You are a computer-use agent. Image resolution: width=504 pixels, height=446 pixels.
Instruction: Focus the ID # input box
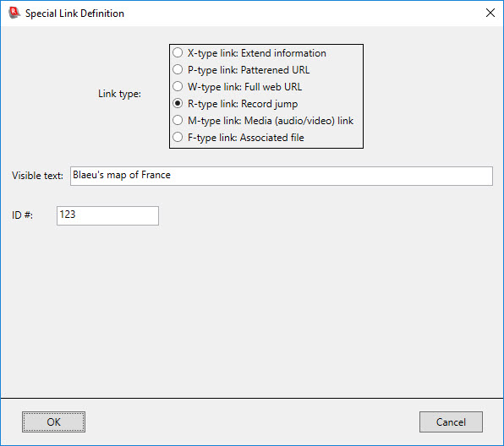pyautogui.click(x=107, y=215)
